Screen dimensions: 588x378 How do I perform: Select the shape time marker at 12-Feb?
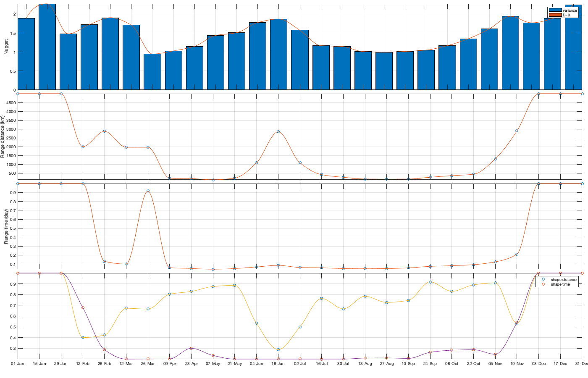coord(83,308)
